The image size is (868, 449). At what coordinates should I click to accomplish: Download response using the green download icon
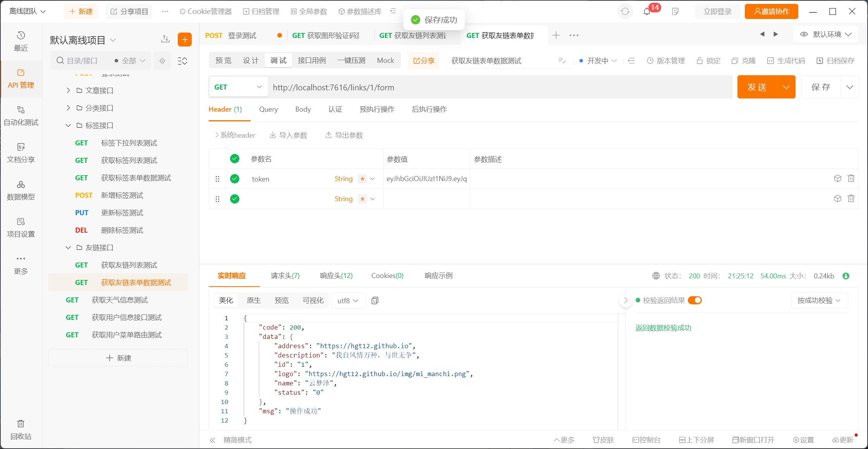846,276
